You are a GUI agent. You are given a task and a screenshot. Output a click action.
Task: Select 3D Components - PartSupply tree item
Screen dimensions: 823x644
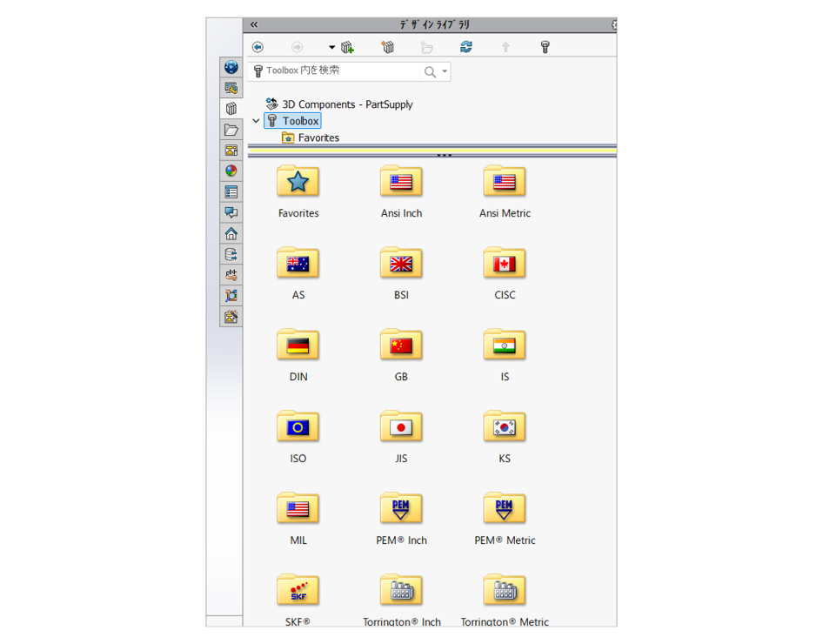[347, 104]
